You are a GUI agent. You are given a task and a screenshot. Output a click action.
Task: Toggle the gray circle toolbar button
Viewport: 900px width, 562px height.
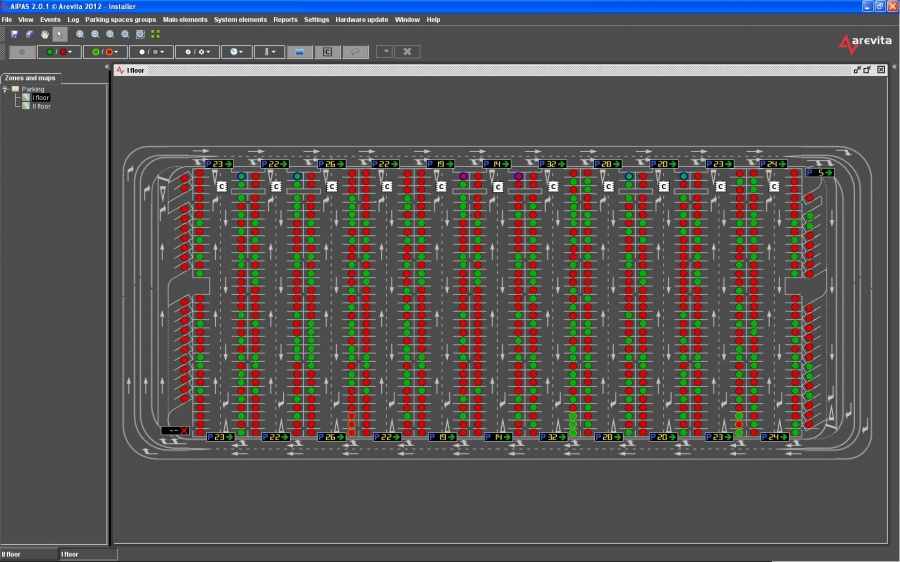click(22, 51)
